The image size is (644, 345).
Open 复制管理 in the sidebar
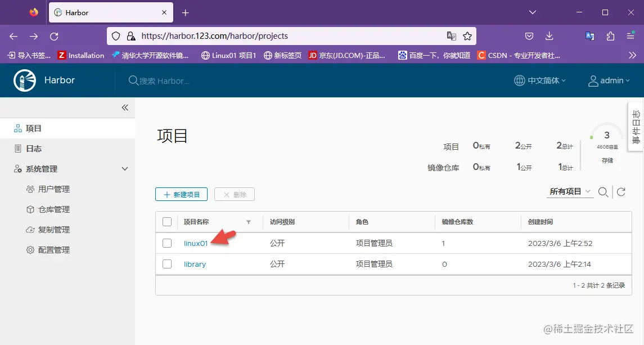click(x=54, y=230)
